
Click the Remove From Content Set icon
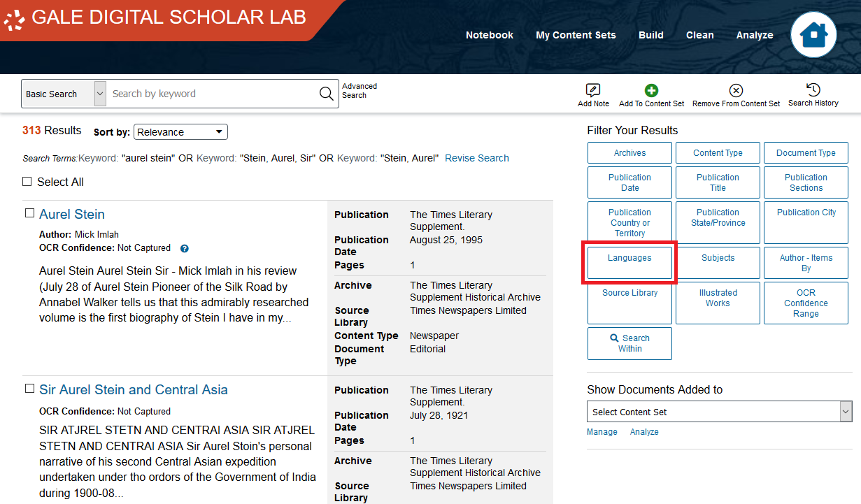736,90
